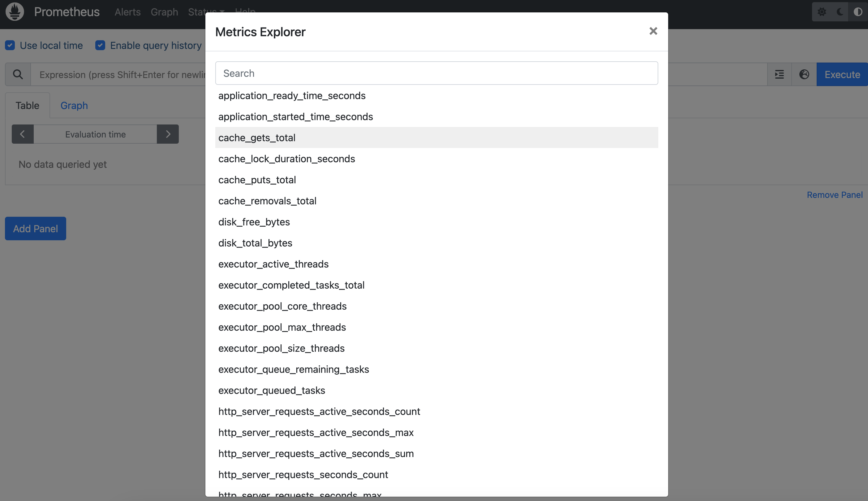Select the Table tab
868x501 pixels.
(28, 105)
